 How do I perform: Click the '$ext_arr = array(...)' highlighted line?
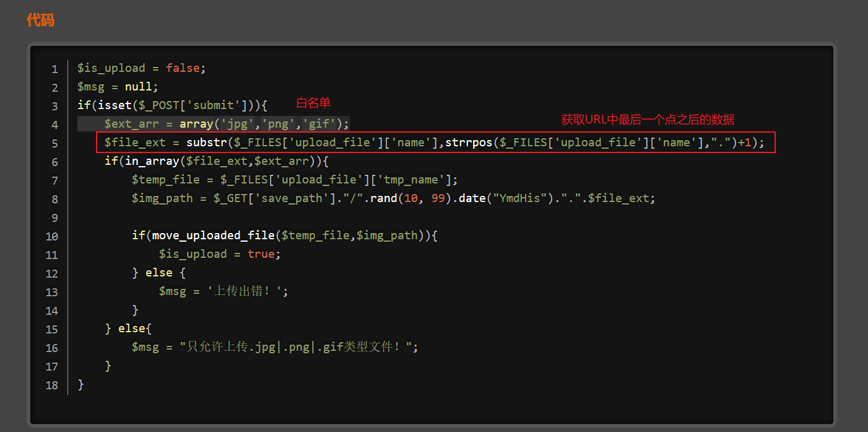click(x=227, y=124)
